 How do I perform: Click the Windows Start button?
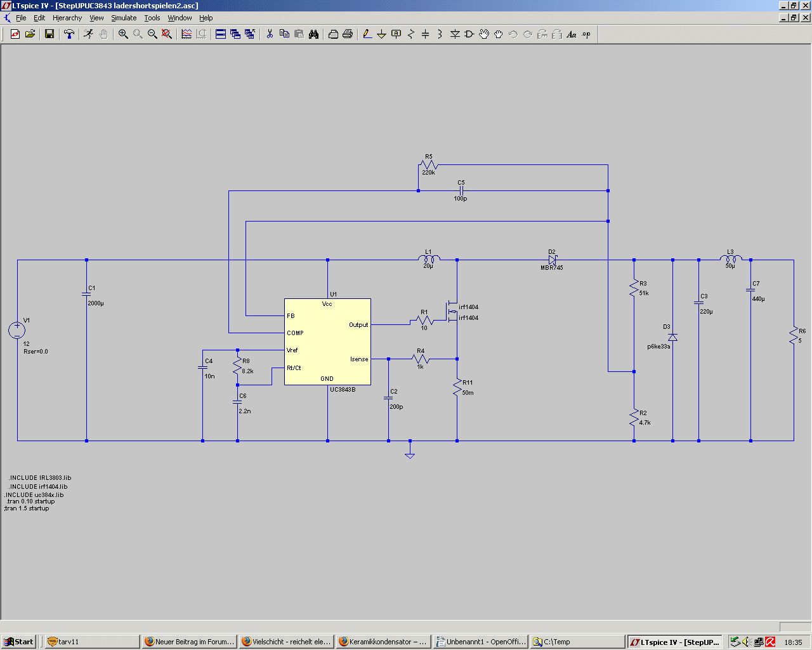[x=18, y=642]
